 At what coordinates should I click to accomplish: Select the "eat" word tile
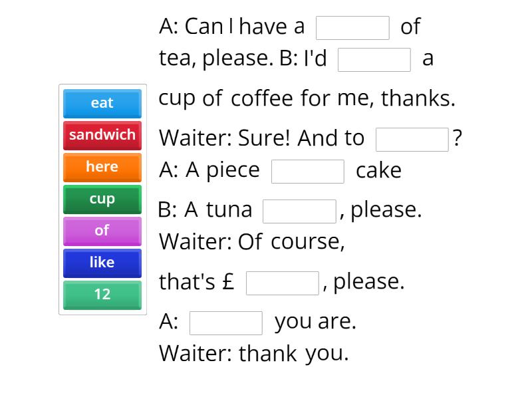(102, 103)
